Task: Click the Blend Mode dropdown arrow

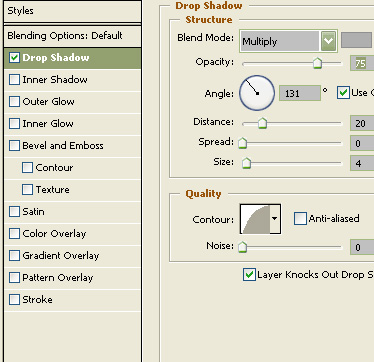Action: click(x=328, y=41)
